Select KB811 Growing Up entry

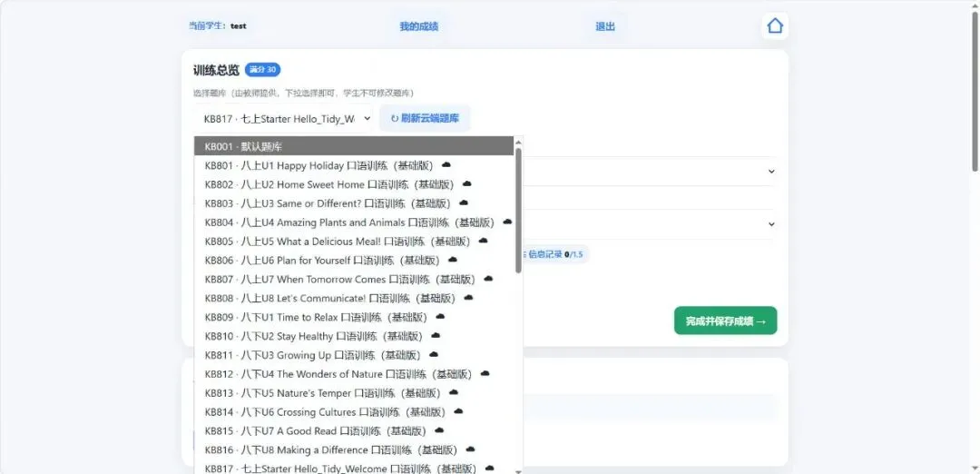[x=354, y=355]
